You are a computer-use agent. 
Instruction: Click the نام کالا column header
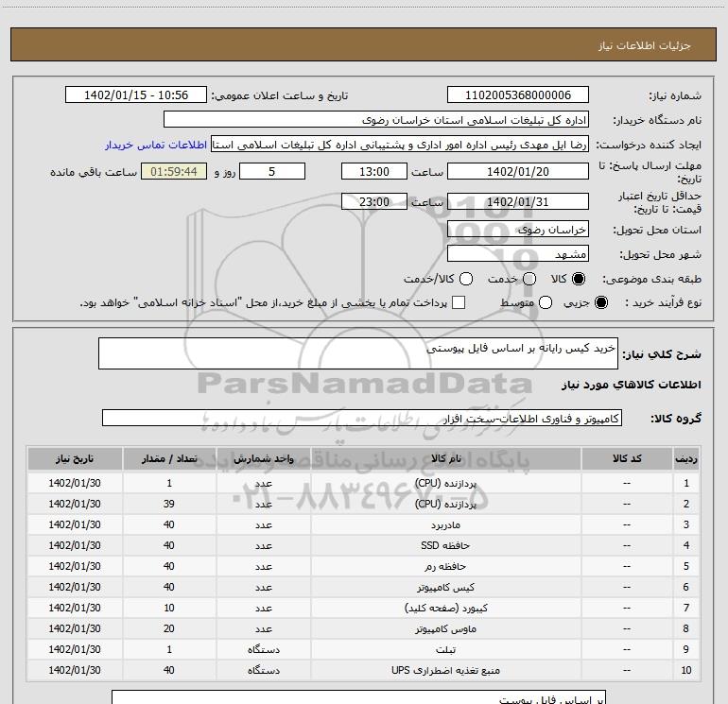445,458
